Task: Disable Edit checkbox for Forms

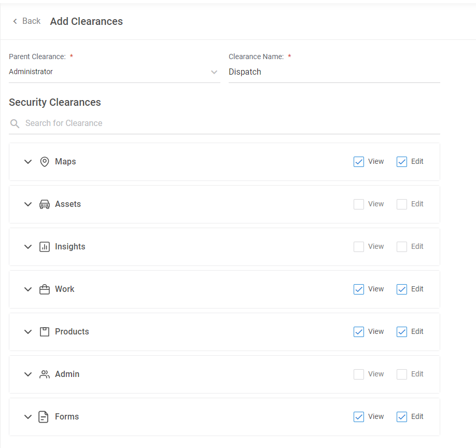Action: [402, 417]
